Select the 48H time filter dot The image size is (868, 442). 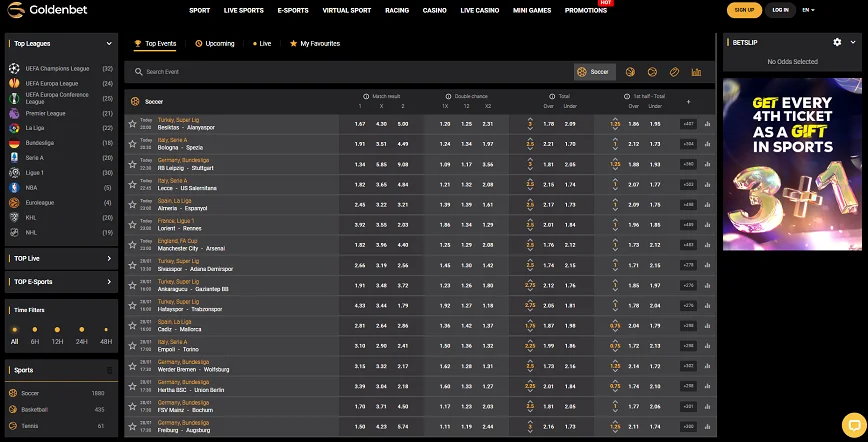click(x=106, y=330)
